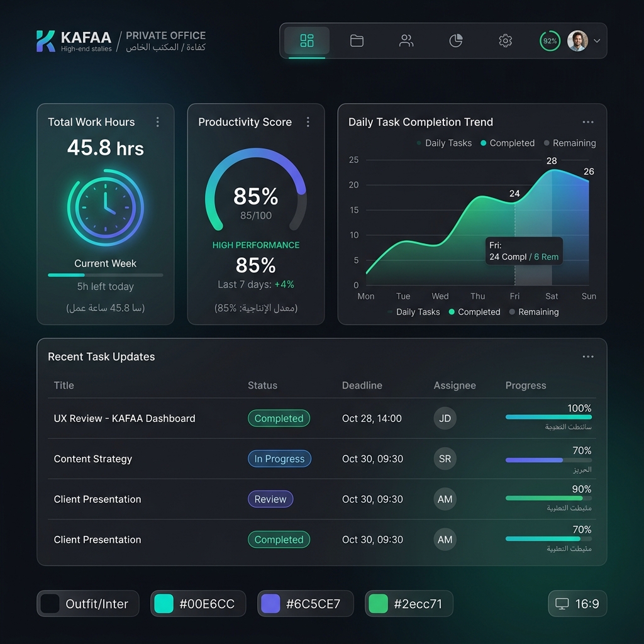This screenshot has height=644, width=644.
Task: Click the 5h left today text
Action: point(106,286)
